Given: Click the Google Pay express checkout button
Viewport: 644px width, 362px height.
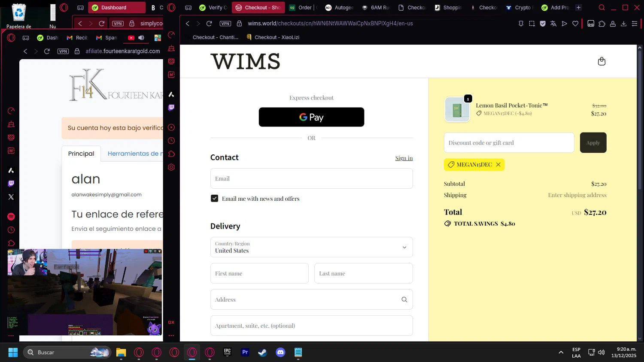Looking at the screenshot, I should pos(311,117).
